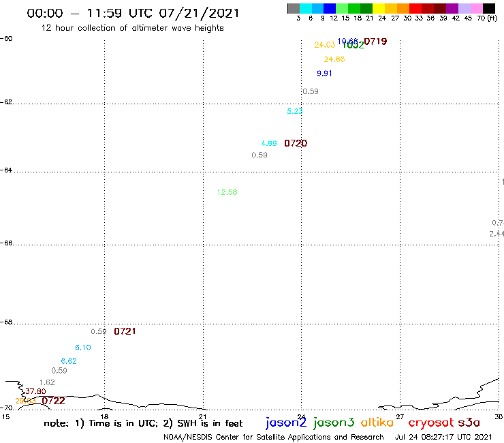Screen dimensions: 504x443
Task: Click the 0721 date label
Action: [125, 331]
